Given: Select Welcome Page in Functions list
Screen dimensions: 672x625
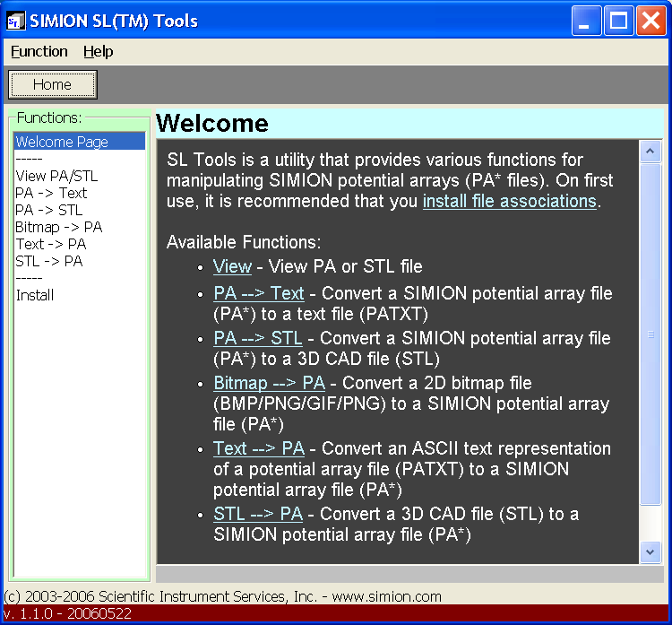Looking at the screenshot, I should 80,142.
